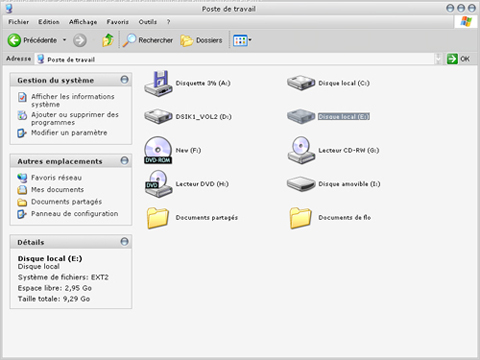Image resolution: width=480 pixels, height=360 pixels.
Task: Toggle the Dossiers folder pane
Action: (x=201, y=40)
